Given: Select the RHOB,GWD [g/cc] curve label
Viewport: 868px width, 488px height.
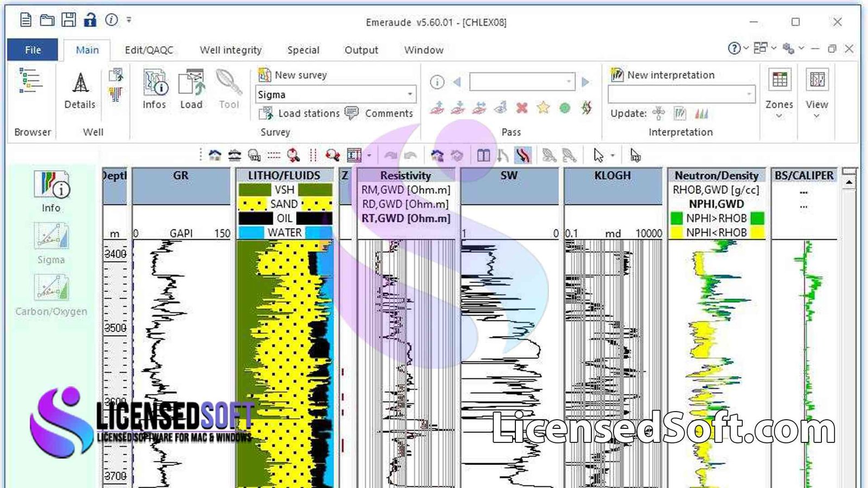Looking at the screenshot, I should [716, 190].
